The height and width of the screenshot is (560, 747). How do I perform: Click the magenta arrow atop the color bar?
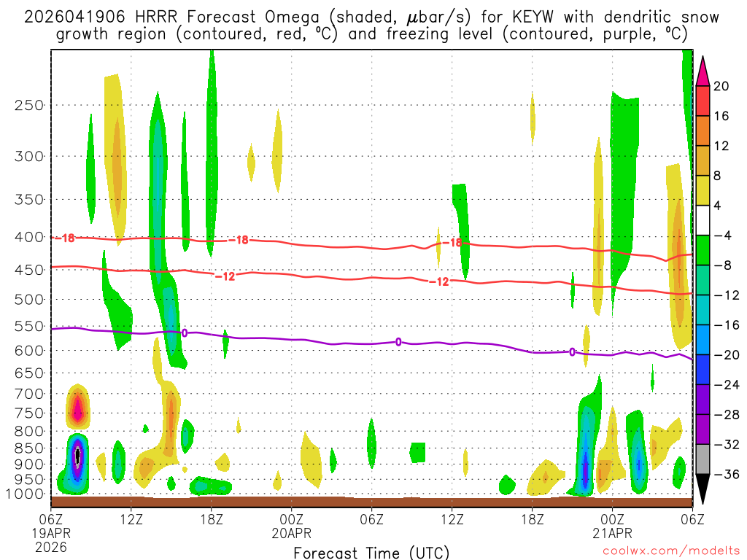(703, 71)
